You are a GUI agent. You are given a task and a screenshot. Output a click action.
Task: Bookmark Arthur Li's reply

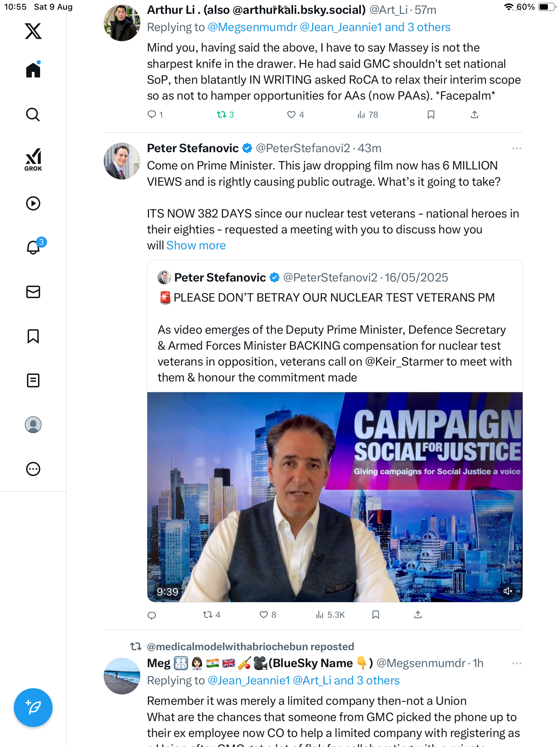tap(431, 114)
